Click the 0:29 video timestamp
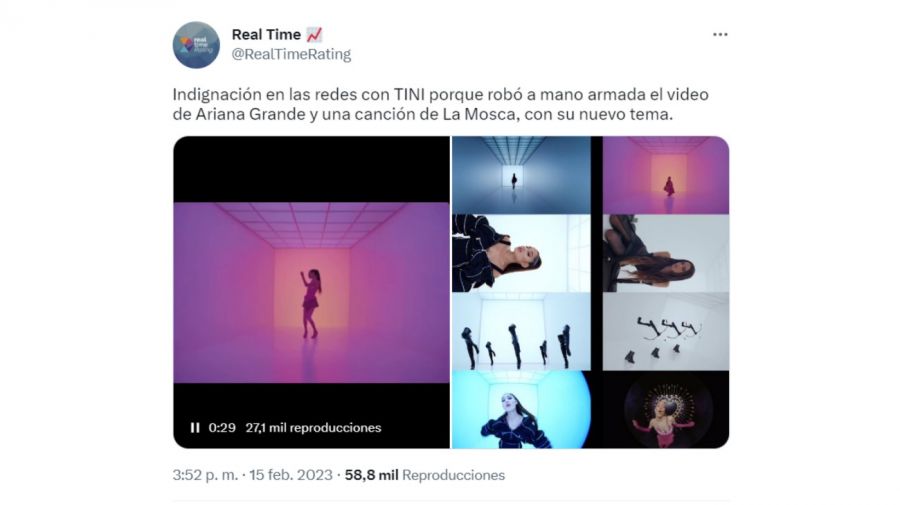Image resolution: width=900 pixels, height=505 pixels. 222,428
